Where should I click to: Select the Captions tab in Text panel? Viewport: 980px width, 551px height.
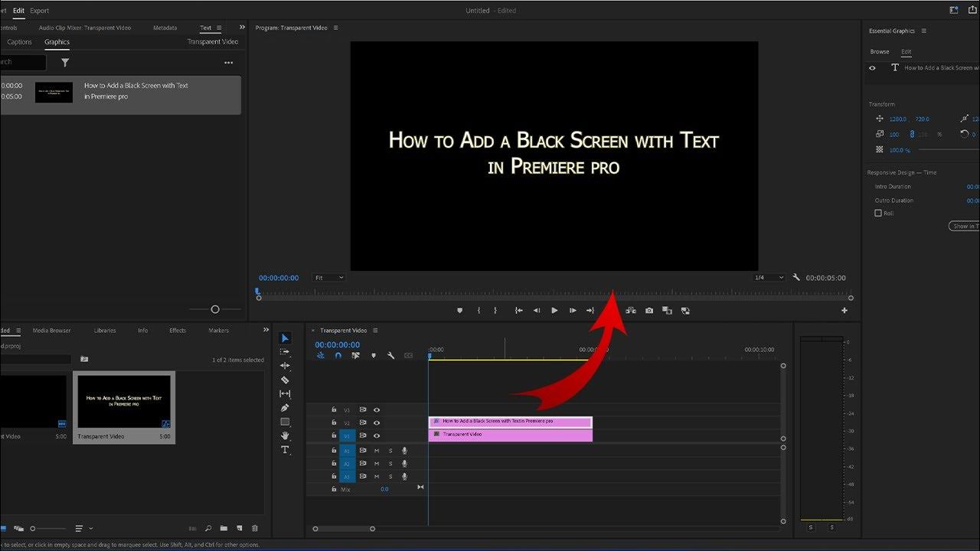tap(19, 42)
